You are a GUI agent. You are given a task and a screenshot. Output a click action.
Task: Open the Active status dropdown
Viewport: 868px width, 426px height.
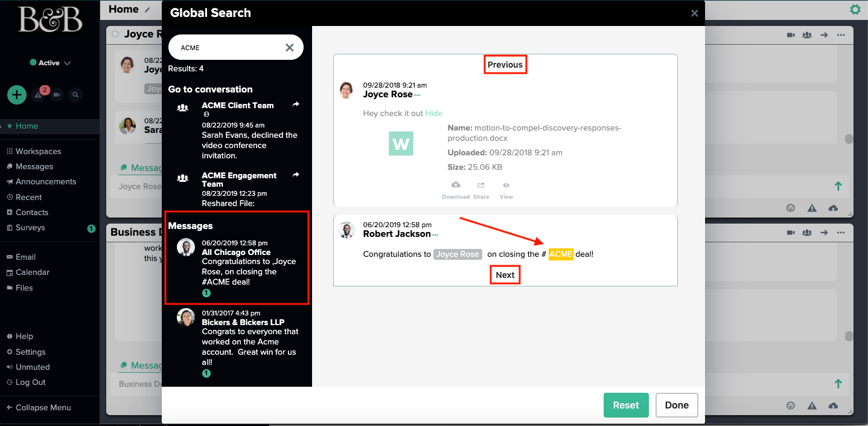coord(50,63)
